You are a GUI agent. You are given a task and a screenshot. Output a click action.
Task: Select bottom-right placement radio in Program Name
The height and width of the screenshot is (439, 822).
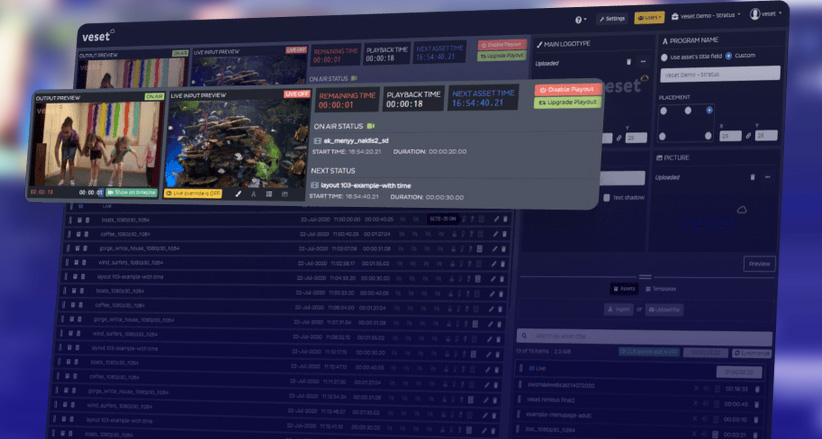click(x=708, y=136)
